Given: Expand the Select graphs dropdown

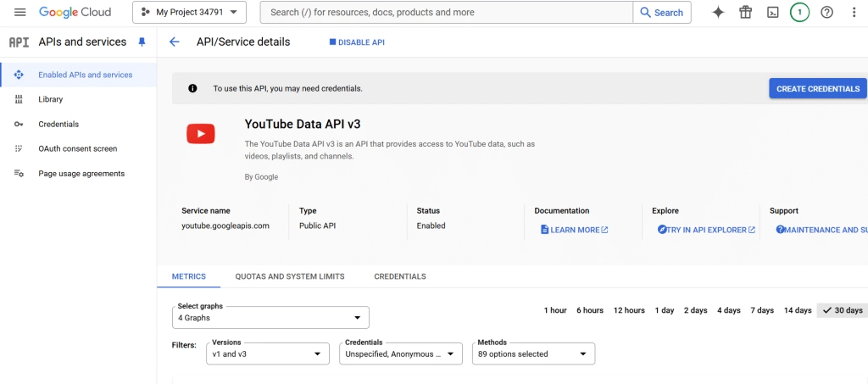Looking at the screenshot, I should (x=270, y=318).
